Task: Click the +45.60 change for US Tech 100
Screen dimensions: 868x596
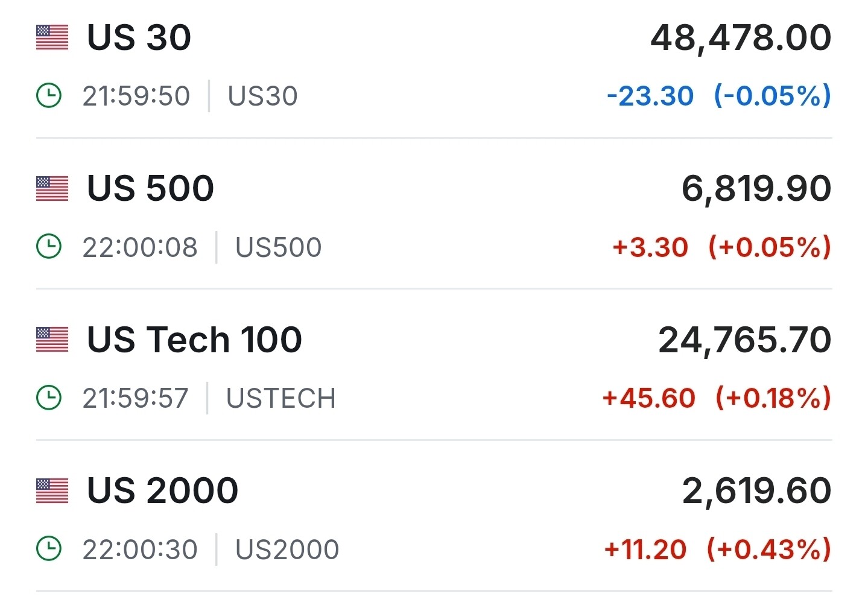Action: point(649,398)
